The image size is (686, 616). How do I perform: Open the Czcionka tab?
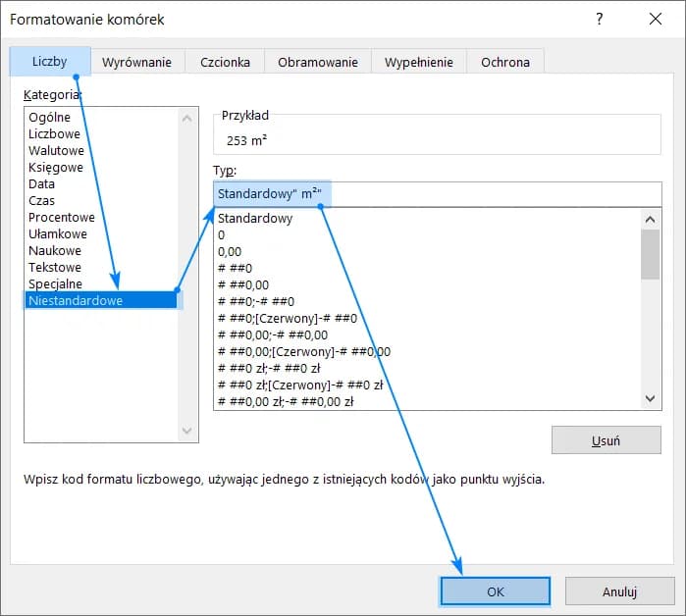click(x=225, y=62)
